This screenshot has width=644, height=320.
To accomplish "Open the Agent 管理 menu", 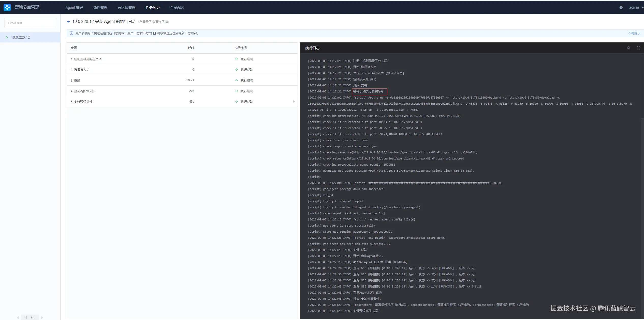I will [74, 8].
